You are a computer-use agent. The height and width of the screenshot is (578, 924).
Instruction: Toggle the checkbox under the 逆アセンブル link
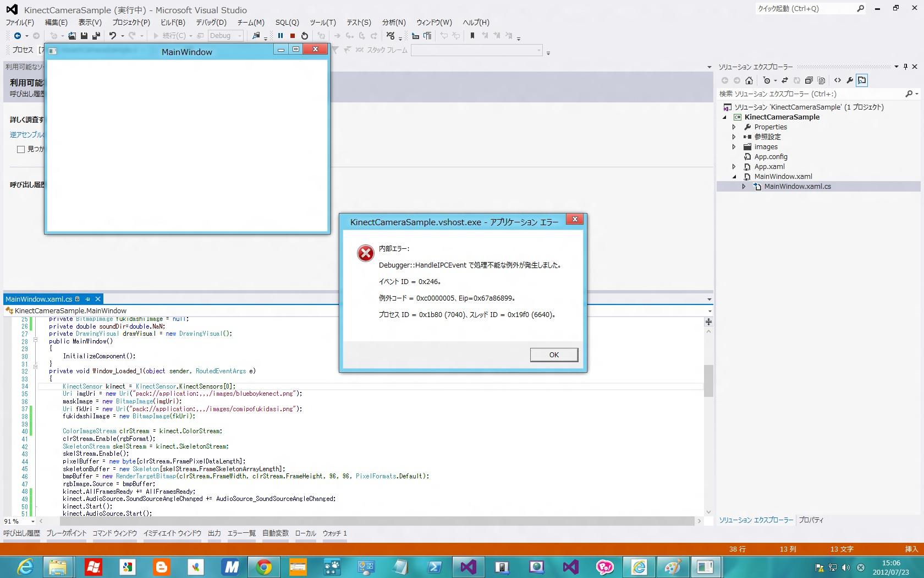(21, 149)
